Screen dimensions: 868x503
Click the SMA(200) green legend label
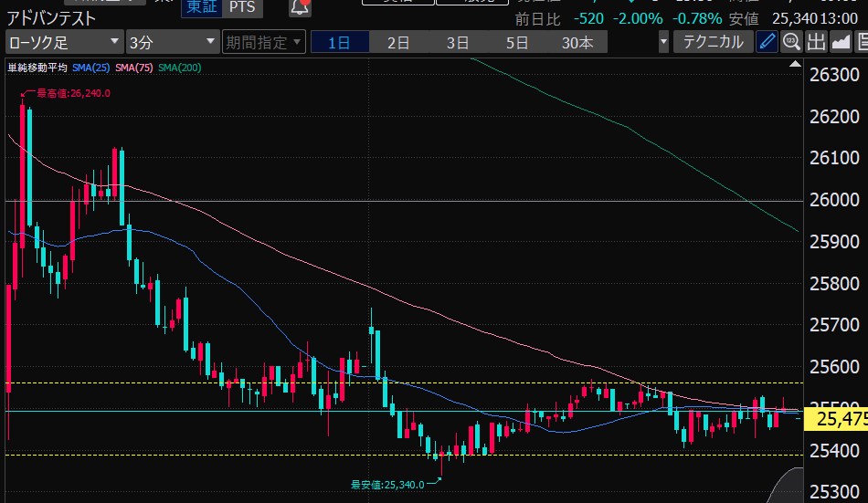[180, 68]
